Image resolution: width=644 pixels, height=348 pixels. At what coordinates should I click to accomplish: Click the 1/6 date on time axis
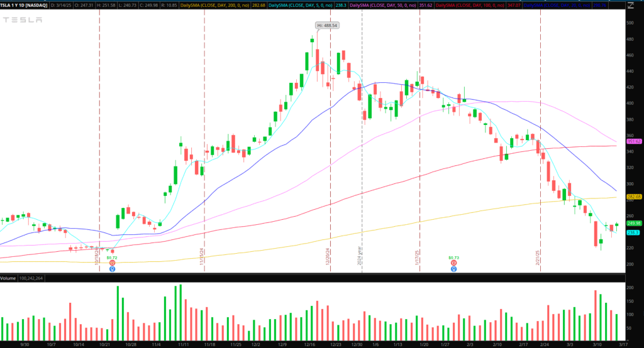click(x=375, y=345)
